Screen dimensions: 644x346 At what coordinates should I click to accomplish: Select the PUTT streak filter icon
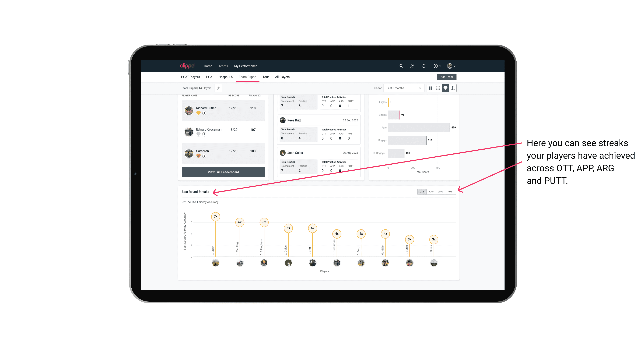tap(451, 192)
